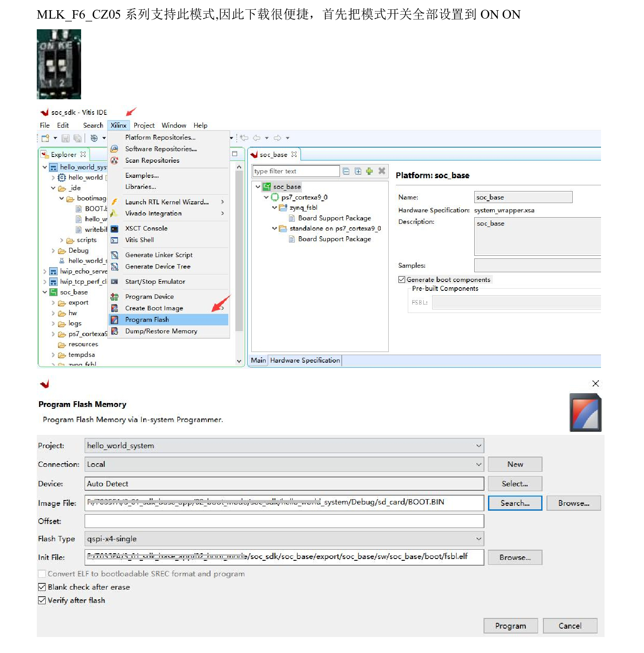Image resolution: width=644 pixels, height=653 pixels.
Task: Click Create Boot Image icon in menu
Action: (114, 308)
